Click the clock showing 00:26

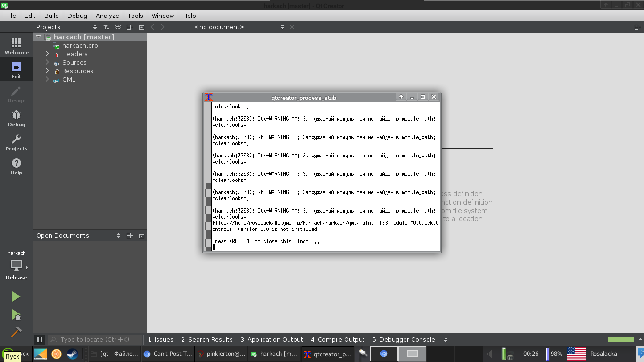531,354
